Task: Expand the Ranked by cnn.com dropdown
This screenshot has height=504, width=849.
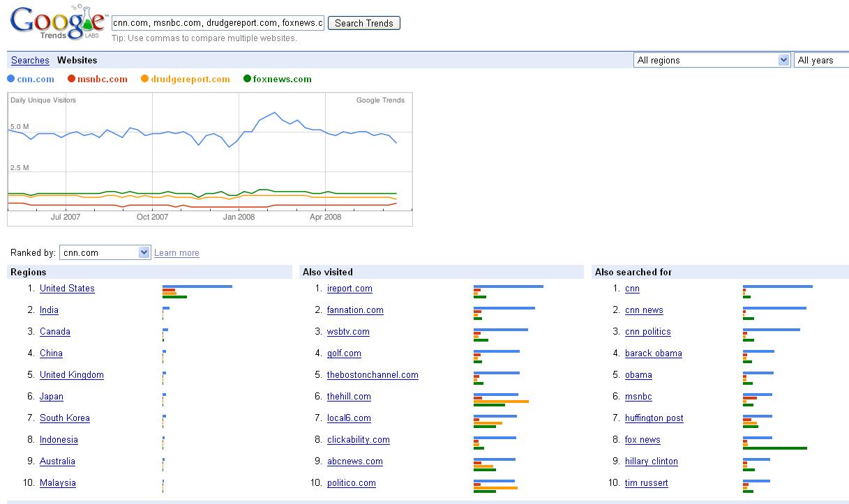Action: click(105, 252)
